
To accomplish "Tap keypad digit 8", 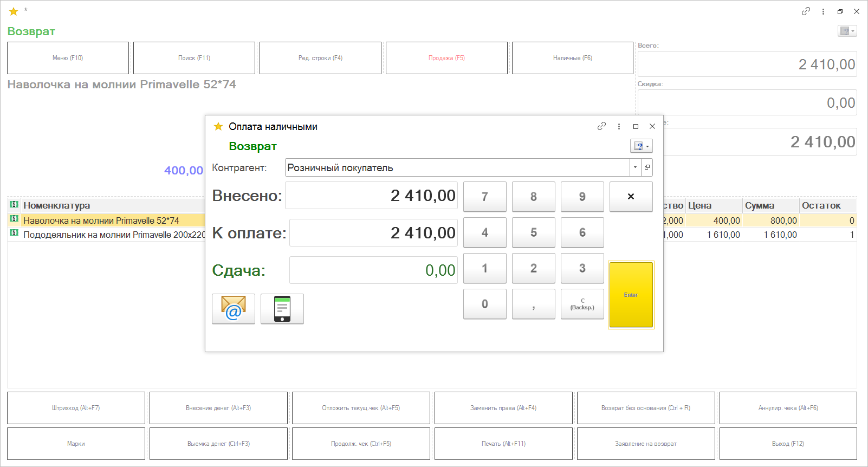I will (534, 197).
